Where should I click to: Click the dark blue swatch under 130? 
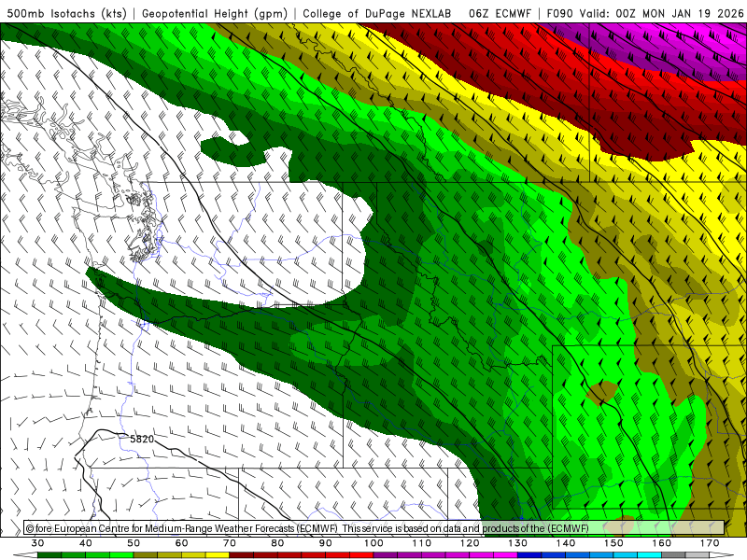[x=529, y=555]
